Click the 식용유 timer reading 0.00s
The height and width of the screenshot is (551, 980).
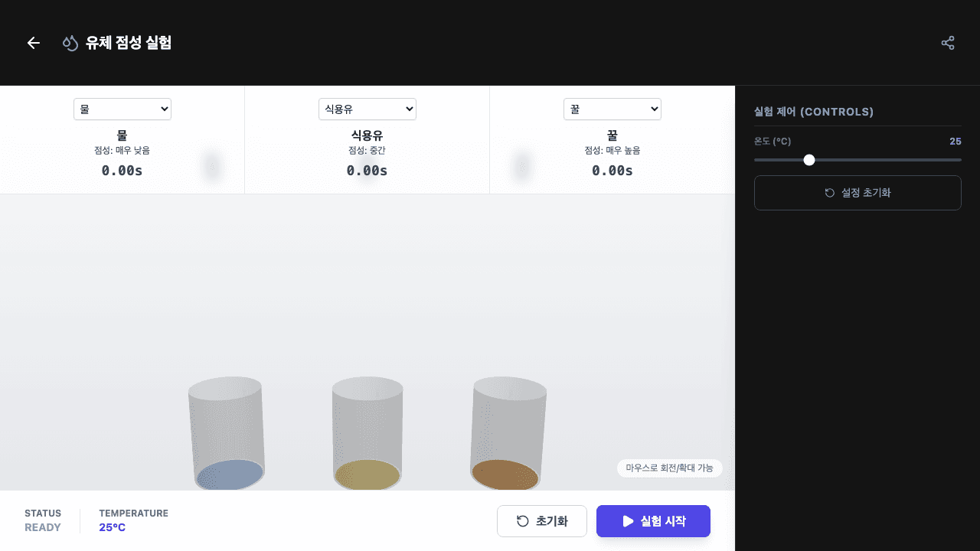(367, 170)
